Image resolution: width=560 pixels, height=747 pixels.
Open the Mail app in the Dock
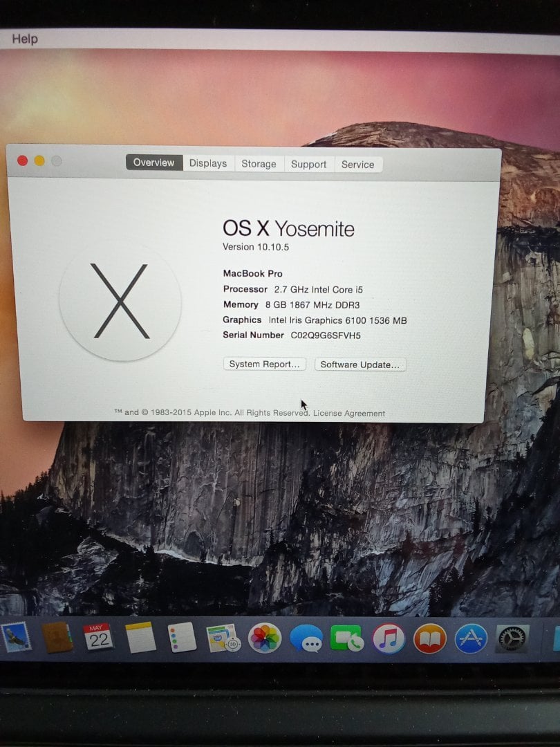16,638
